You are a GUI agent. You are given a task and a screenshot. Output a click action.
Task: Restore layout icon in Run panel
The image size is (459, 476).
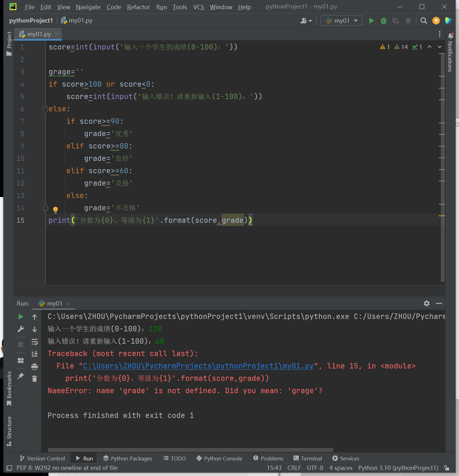point(21,360)
